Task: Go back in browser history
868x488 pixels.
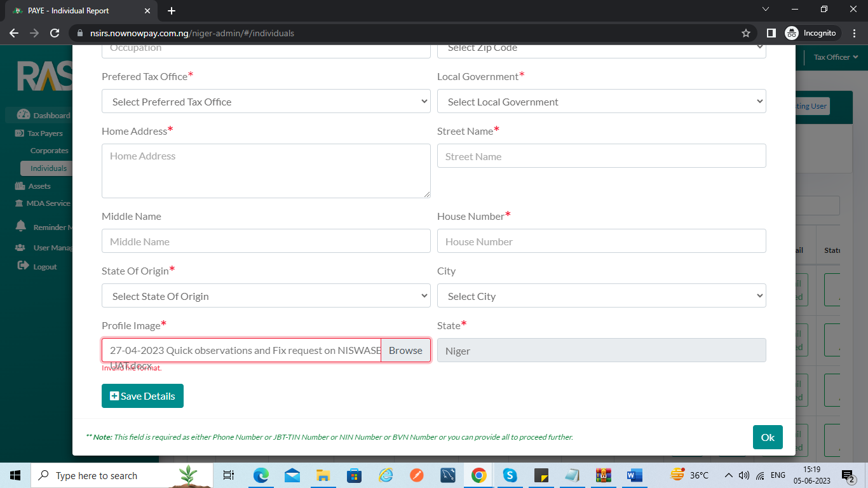Action: pyautogui.click(x=14, y=33)
